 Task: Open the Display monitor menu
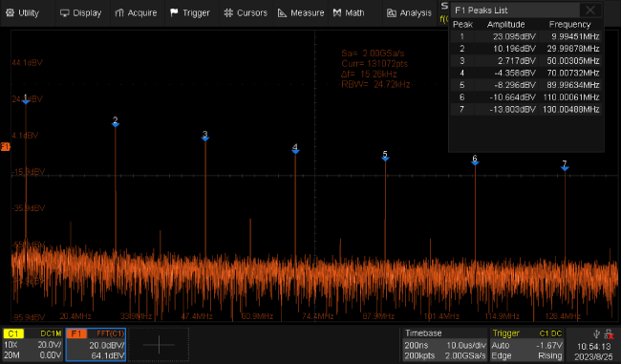81,13
